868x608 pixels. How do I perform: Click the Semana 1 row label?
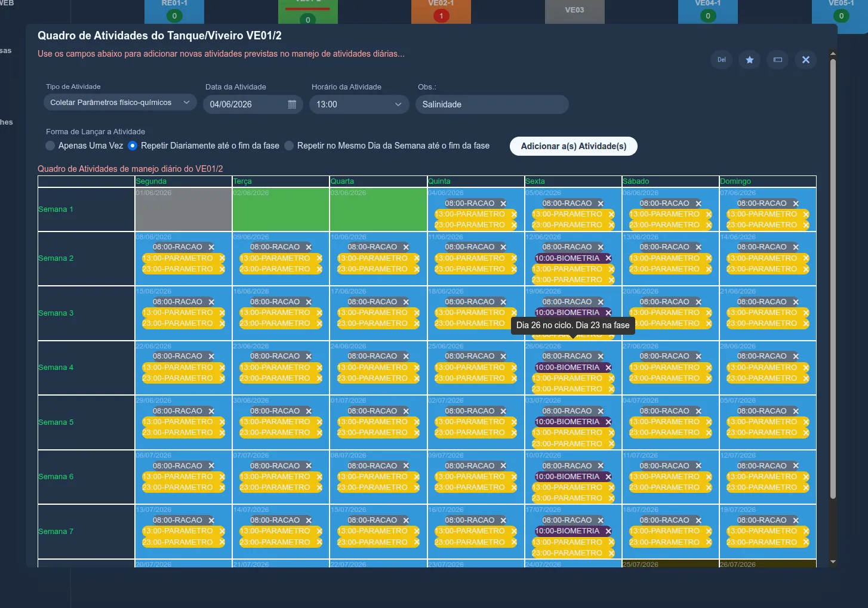click(x=56, y=209)
